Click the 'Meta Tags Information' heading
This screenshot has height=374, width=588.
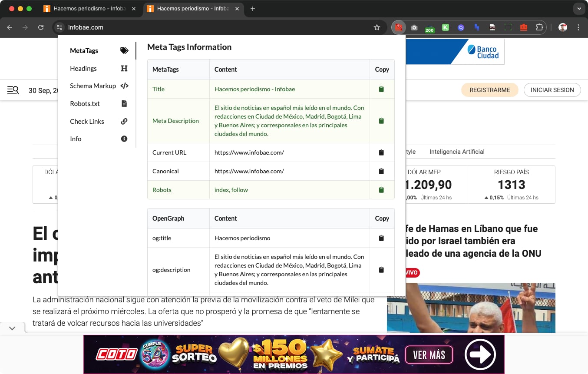tap(189, 47)
